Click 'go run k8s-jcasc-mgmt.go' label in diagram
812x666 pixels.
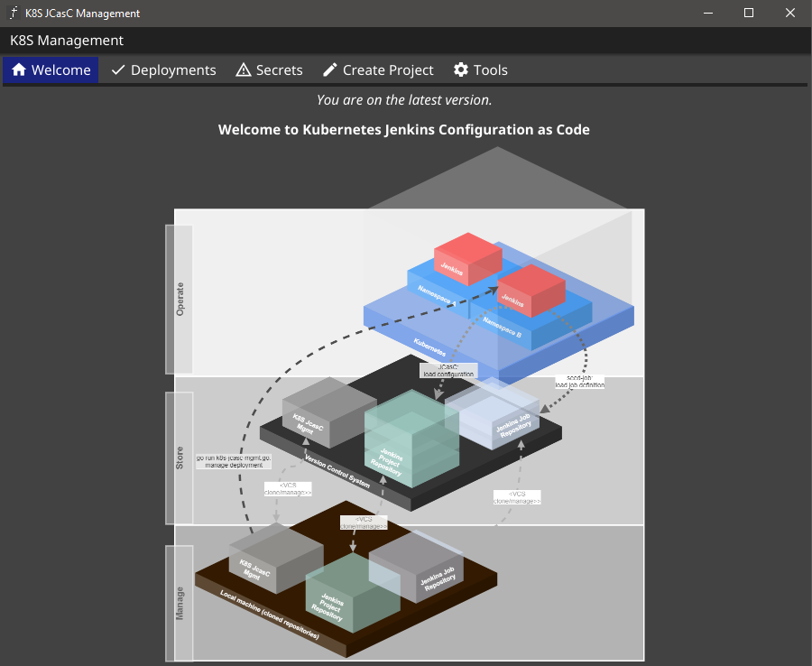tap(234, 461)
